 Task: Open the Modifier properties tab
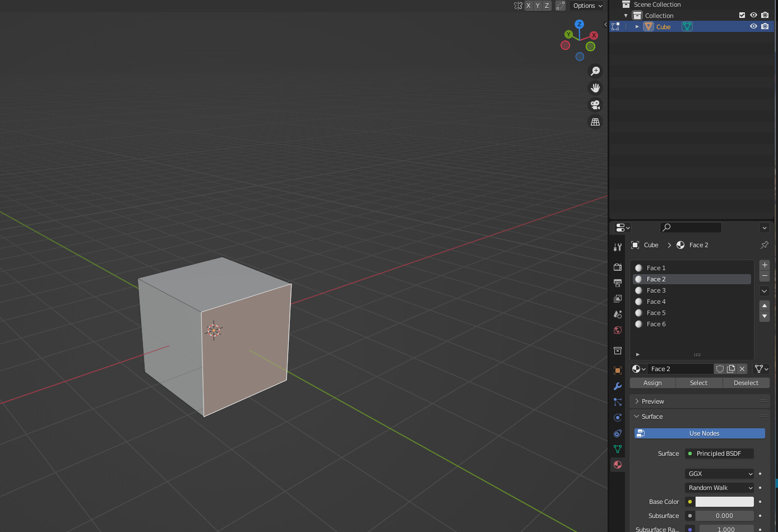click(x=617, y=386)
